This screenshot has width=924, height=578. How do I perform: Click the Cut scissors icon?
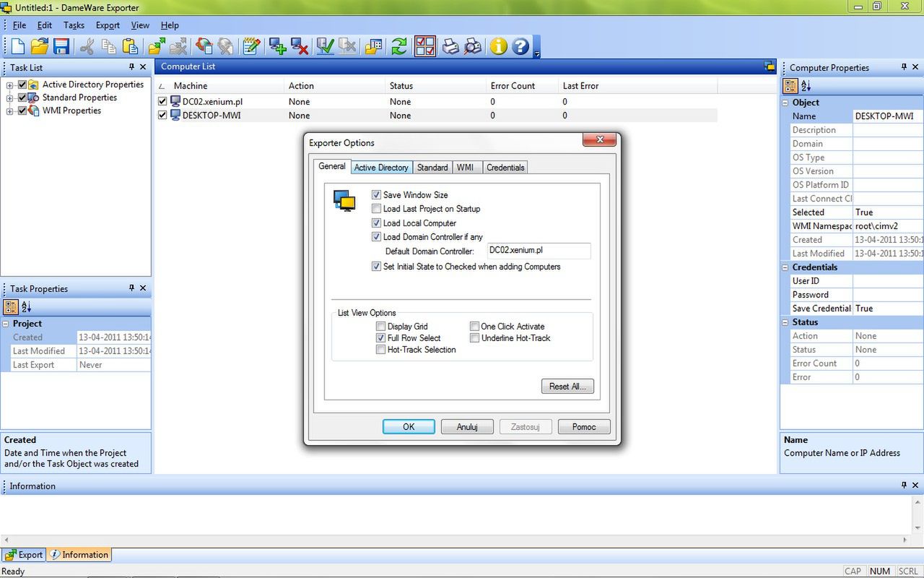pyautogui.click(x=87, y=46)
